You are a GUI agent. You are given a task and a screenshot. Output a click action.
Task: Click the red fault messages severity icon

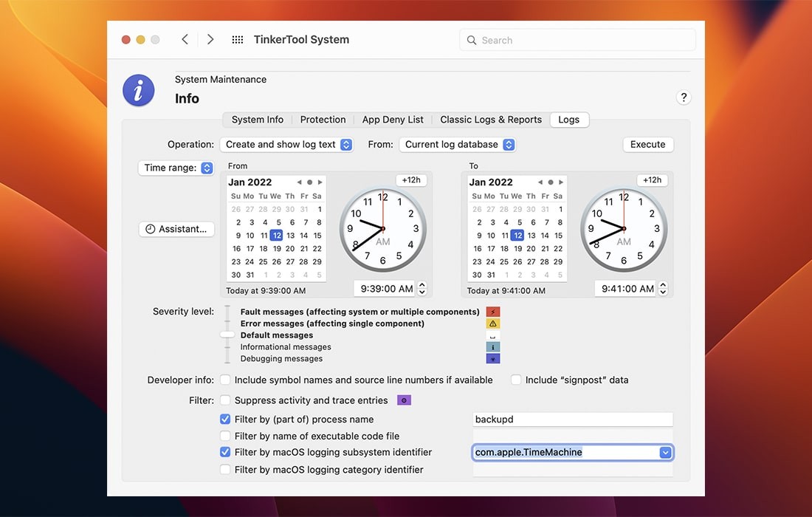(x=493, y=312)
